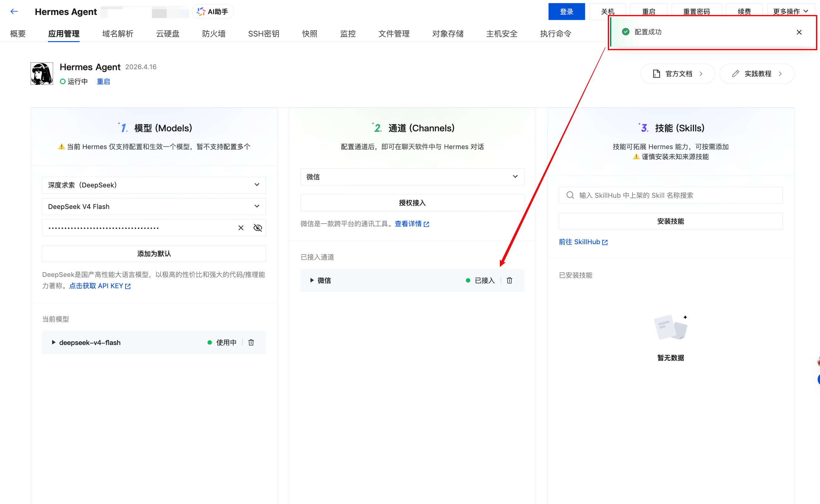The height and width of the screenshot is (504, 820).
Task: Click the top-bar 重启 button
Action: (649, 12)
